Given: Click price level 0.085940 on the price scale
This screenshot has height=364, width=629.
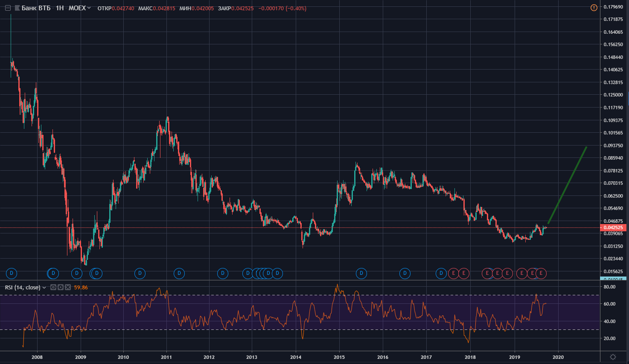Looking at the screenshot, I should coord(614,158).
